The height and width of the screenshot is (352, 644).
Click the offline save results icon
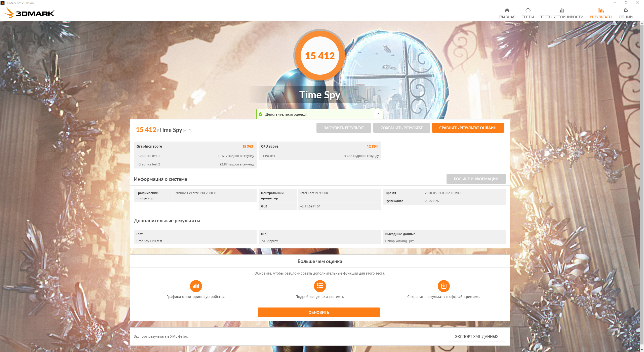tap(444, 286)
